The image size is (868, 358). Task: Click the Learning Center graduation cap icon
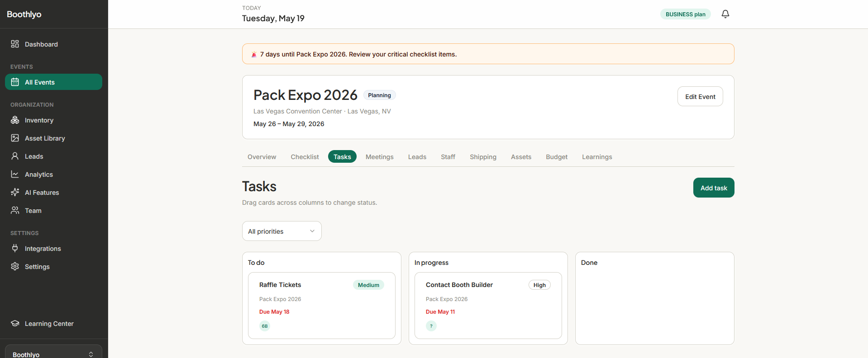pos(15,323)
